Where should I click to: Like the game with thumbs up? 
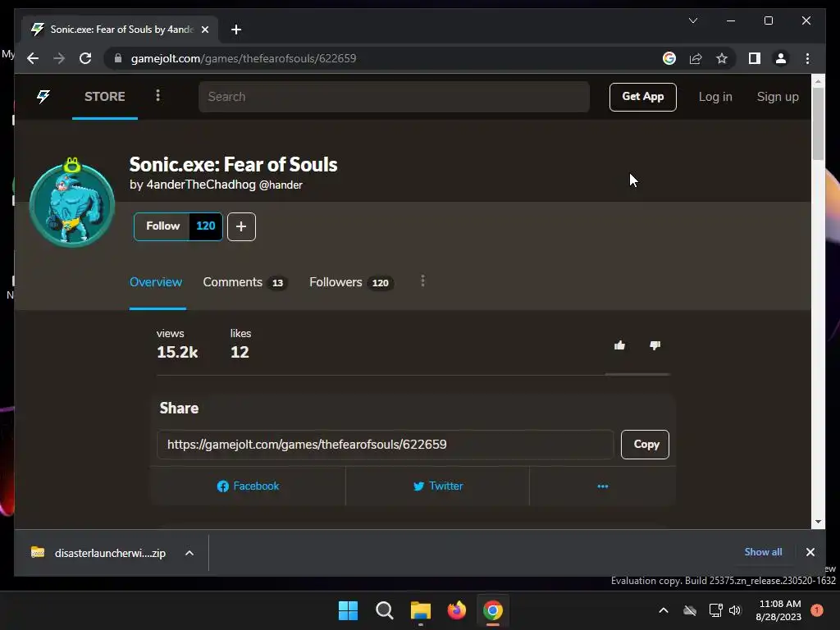click(x=620, y=345)
